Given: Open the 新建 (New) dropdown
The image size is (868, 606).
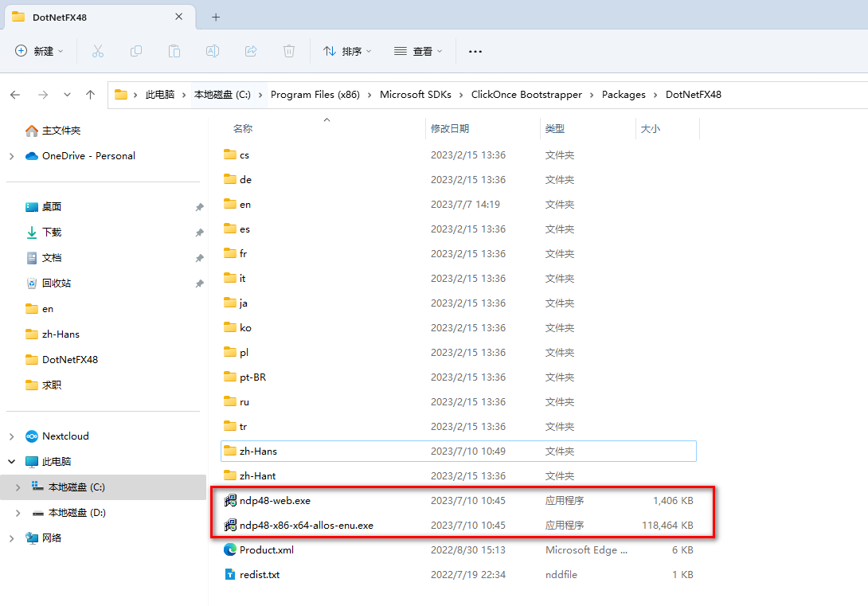Looking at the screenshot, I should click(x=39, y=51).
